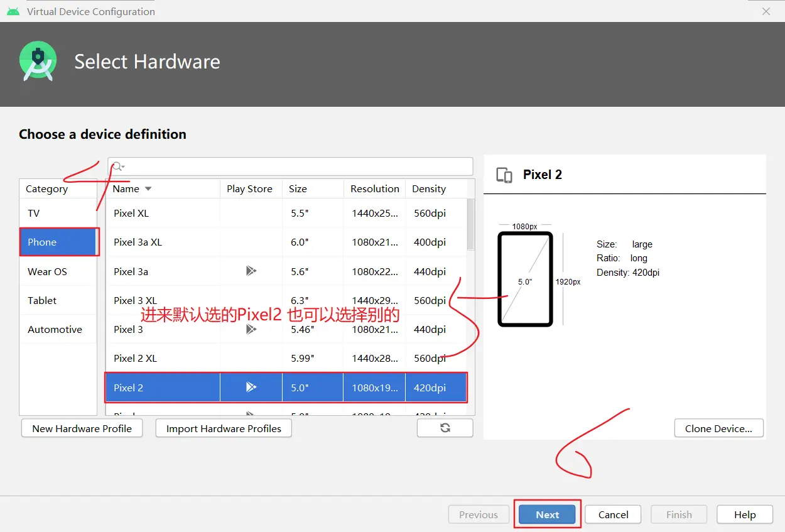Select the TV category
This screenshot has width=785, height=532.
pyautogui.click(x=58, y=213)
